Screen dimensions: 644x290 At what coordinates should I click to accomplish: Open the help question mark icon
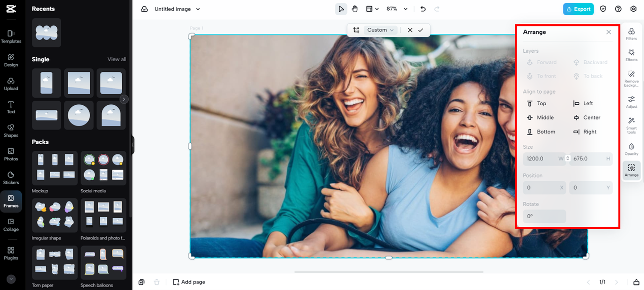coord(618,9)
